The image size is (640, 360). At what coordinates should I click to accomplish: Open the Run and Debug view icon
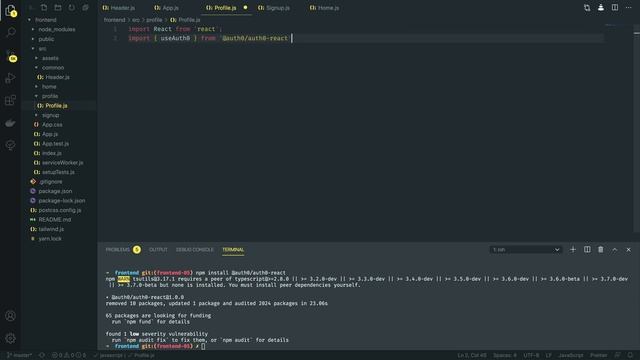pyautogui.click(x=11, y=78)
